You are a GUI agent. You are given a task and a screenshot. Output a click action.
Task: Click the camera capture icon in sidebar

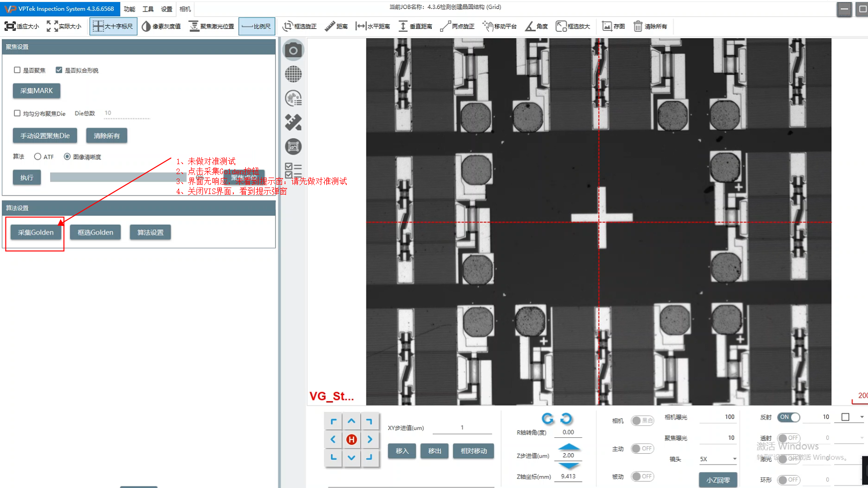[293, 50]
